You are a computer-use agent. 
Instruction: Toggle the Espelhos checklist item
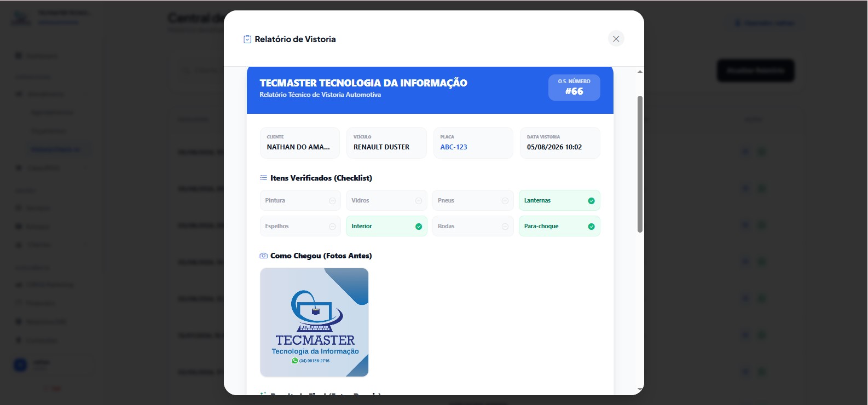[300, 226]
